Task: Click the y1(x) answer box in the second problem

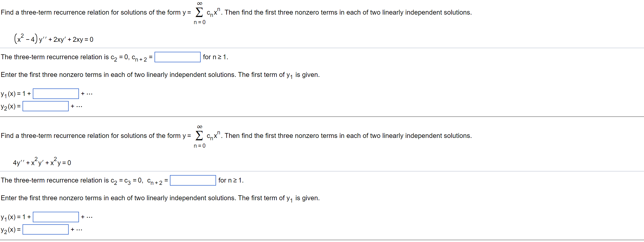Action: pos(55,217)
